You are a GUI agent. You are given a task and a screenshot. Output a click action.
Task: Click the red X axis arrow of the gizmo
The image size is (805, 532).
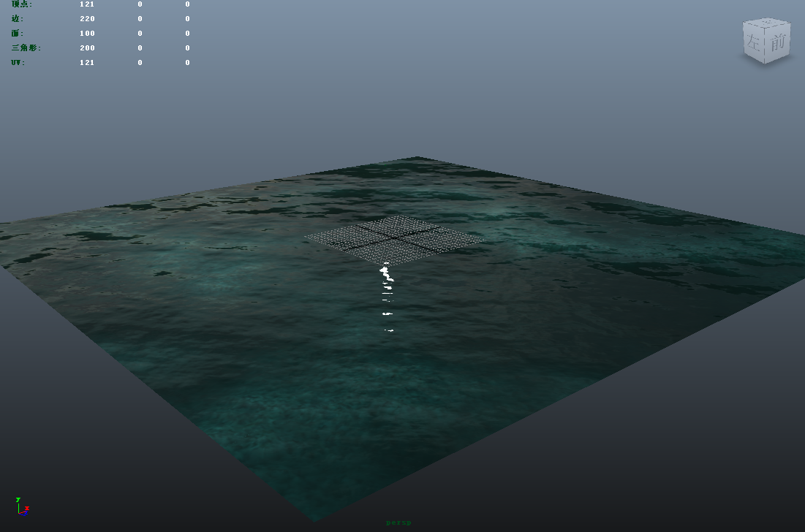(x=27, y=508)
